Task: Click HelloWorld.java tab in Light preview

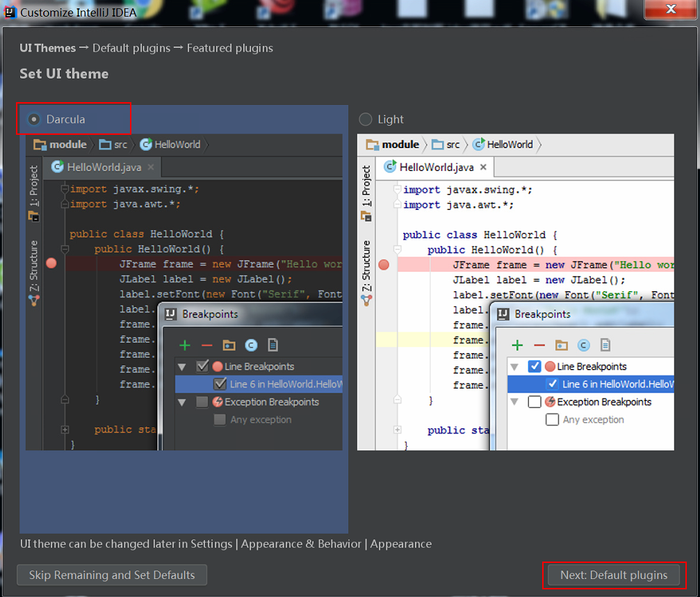Action: 435,167
